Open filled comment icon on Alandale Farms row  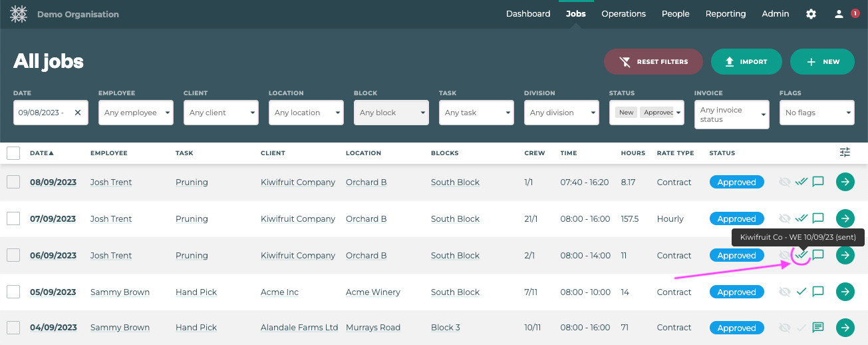818,328
